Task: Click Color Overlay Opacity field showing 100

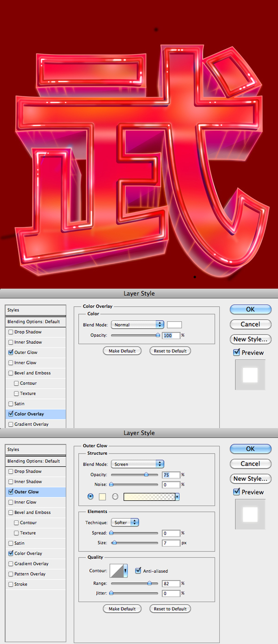Action: 171,335
